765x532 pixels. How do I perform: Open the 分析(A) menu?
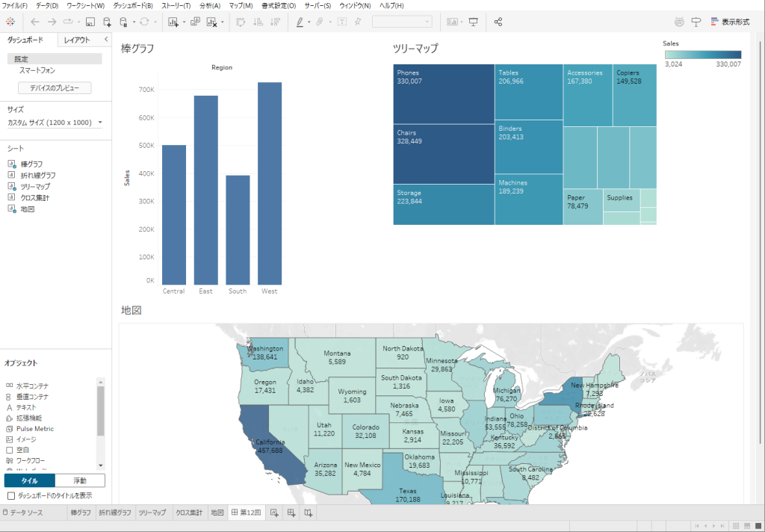click(x=210, y=6)
